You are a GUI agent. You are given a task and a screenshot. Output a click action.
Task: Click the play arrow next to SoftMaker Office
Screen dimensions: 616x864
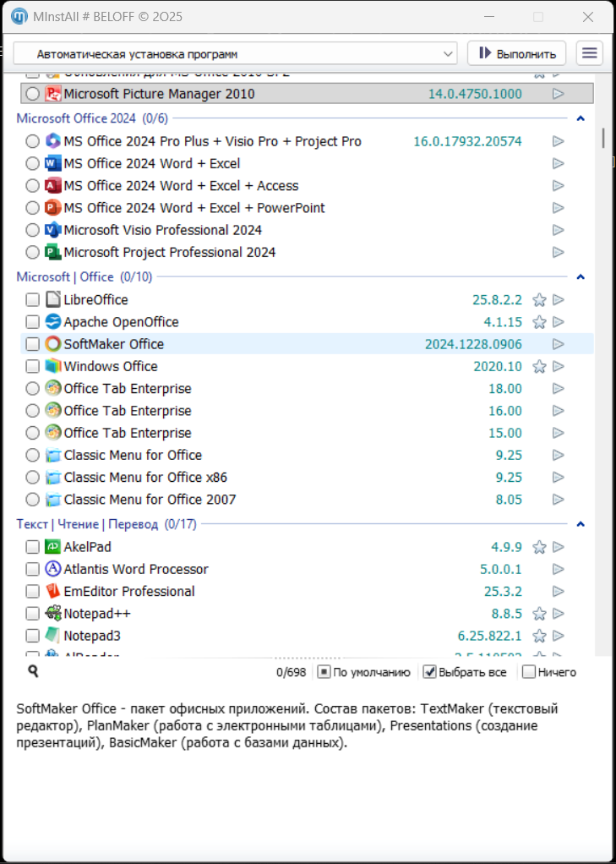pyautogui.click(x=558, y=344)
